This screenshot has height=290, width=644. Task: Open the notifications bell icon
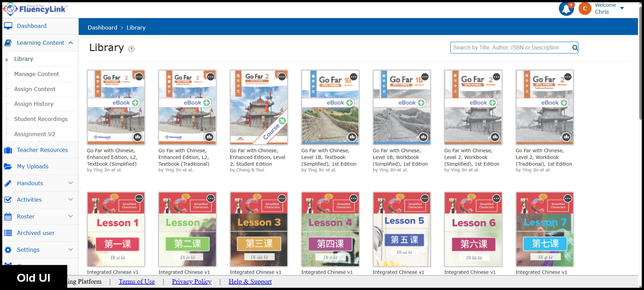566,9
